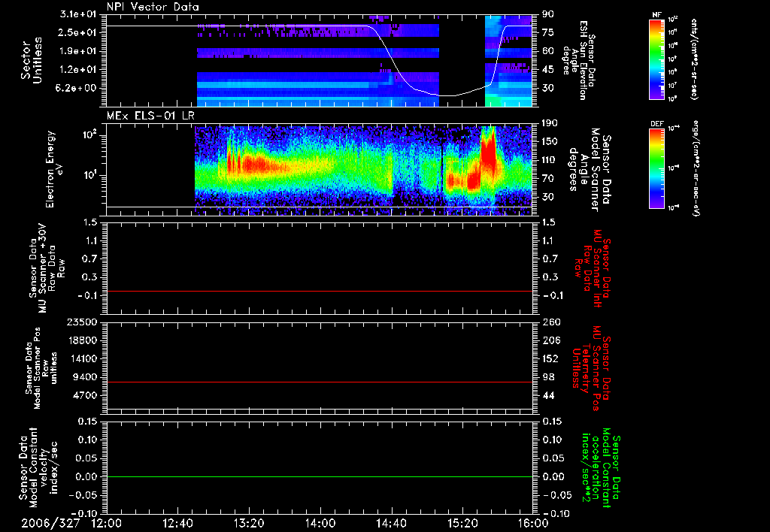
Task: Click the 4700 scanner position tick
Action: 84,395
